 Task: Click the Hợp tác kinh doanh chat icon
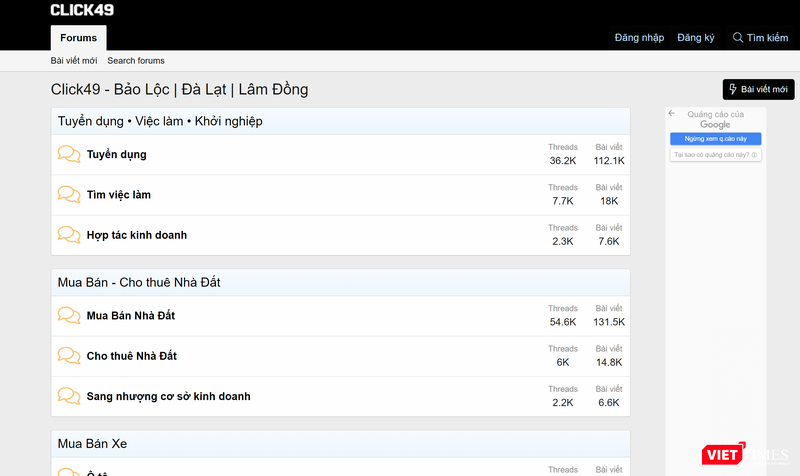click(69, 235)
